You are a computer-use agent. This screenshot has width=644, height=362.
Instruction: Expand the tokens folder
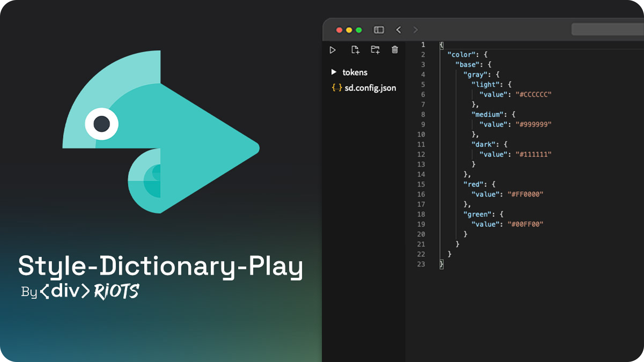point(334,72)
